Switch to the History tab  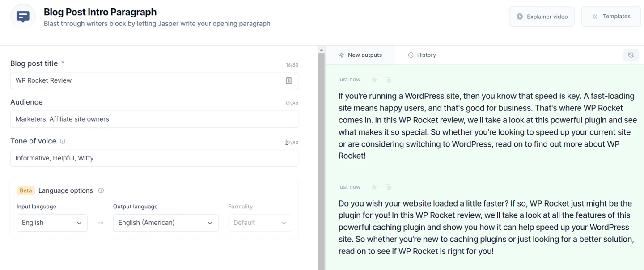click(422, 55)
